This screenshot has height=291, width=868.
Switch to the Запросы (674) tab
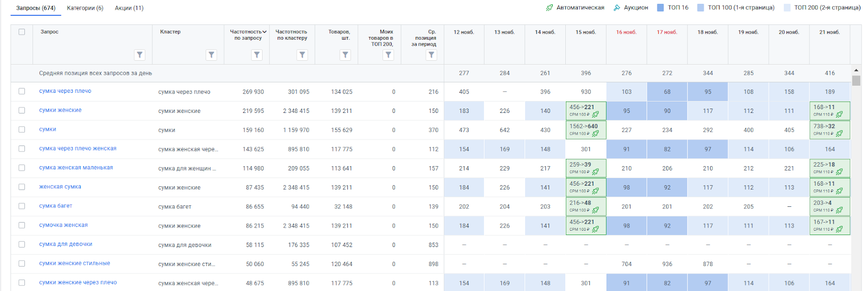pos(36,8)
